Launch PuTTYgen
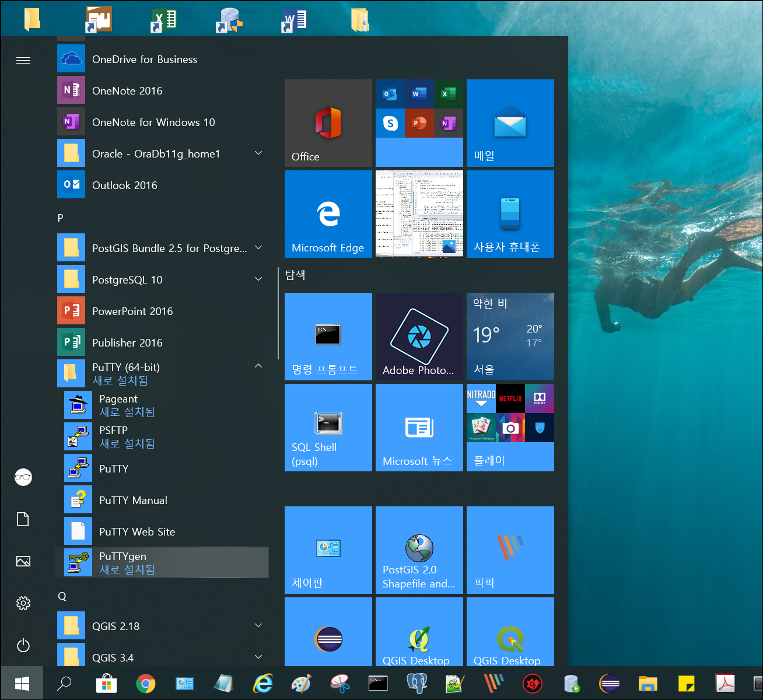 162,562
